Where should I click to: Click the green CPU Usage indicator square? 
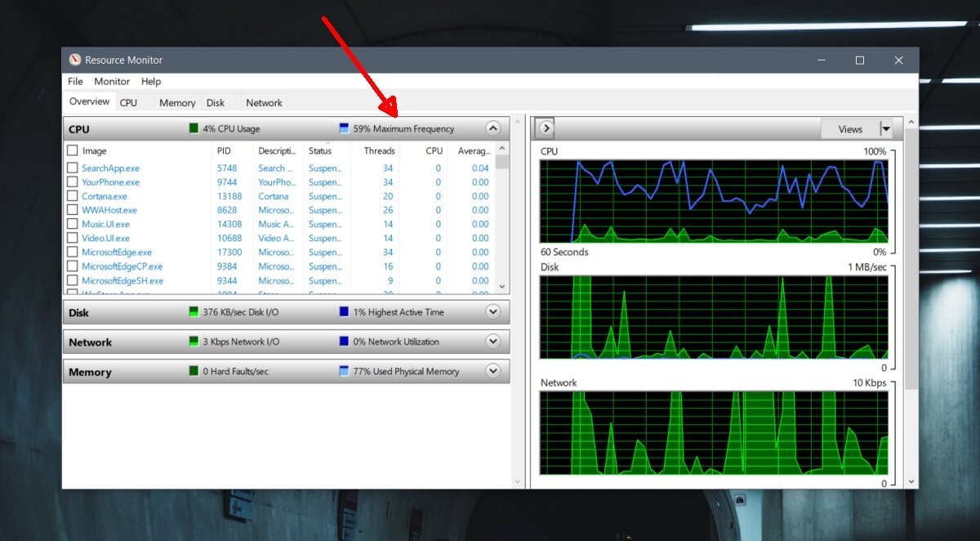coord(193,128)
